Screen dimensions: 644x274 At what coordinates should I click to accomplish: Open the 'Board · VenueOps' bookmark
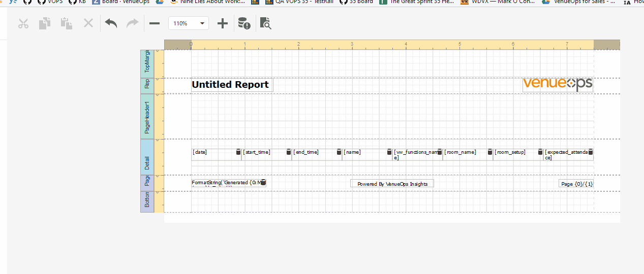point(121,2)
